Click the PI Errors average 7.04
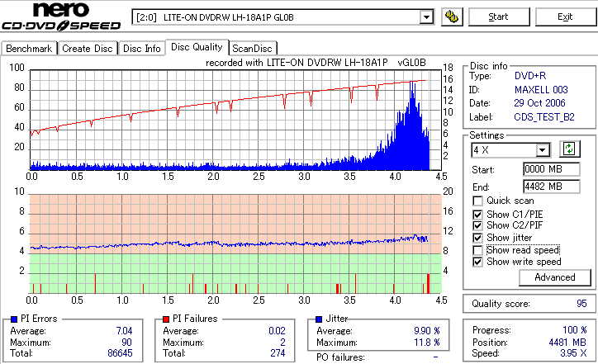Viewport: 598px width, 364px height. tap(125, 331)
